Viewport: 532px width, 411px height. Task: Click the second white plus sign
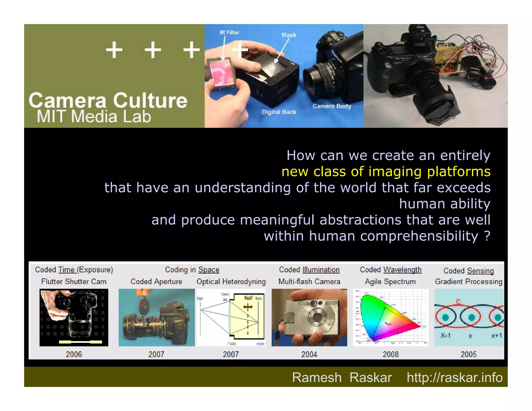pyautogui.click(x=152, y=50)
